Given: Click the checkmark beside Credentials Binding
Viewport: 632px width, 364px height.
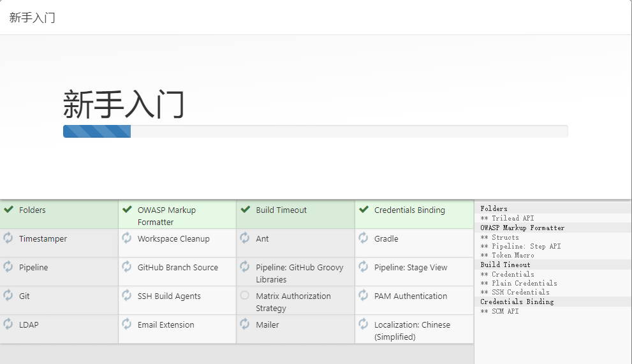Looking at the screenshot, I should tap(364, 210).
